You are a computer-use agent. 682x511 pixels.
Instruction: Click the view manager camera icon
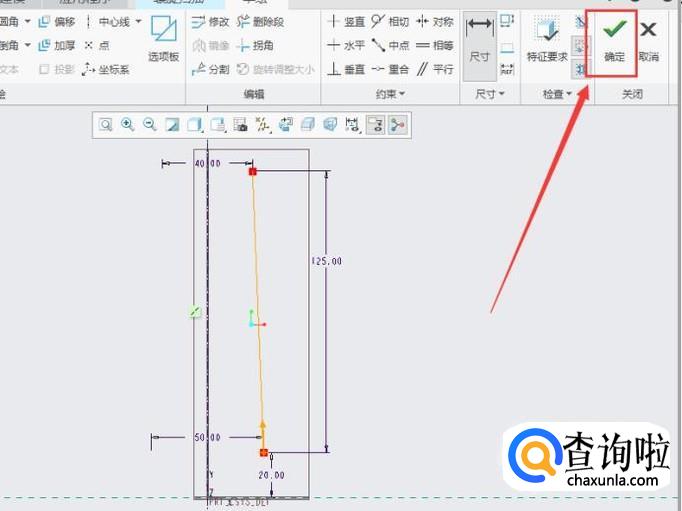point(240,125)
